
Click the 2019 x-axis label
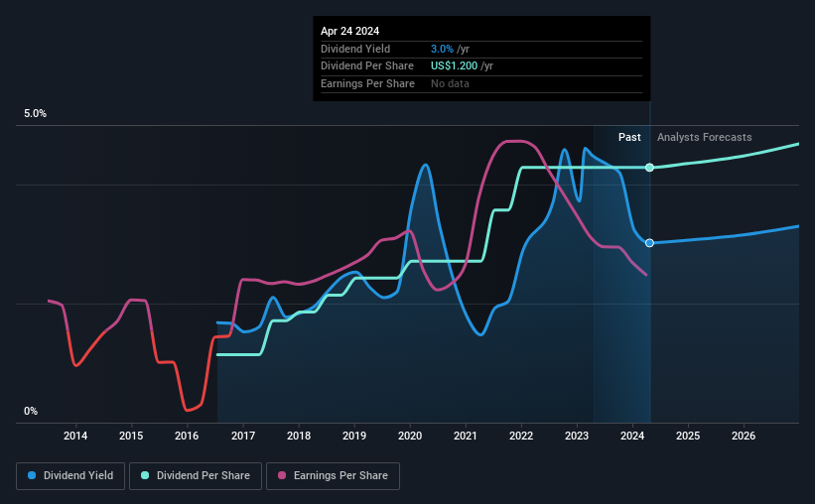click(354, 436)
